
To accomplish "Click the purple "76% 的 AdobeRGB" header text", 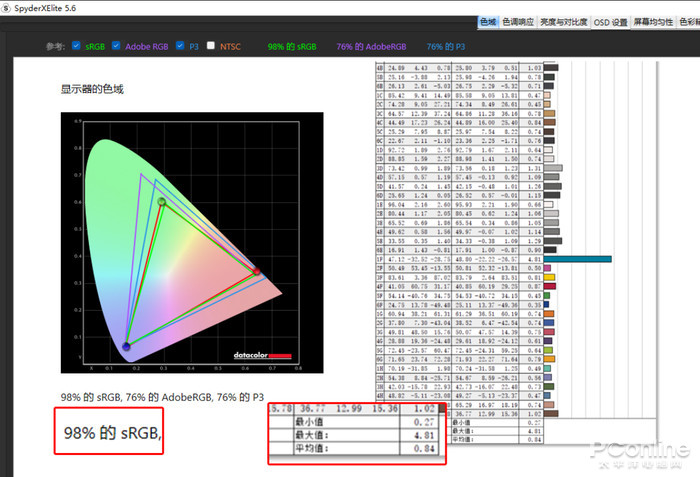I will click(371, 46).
